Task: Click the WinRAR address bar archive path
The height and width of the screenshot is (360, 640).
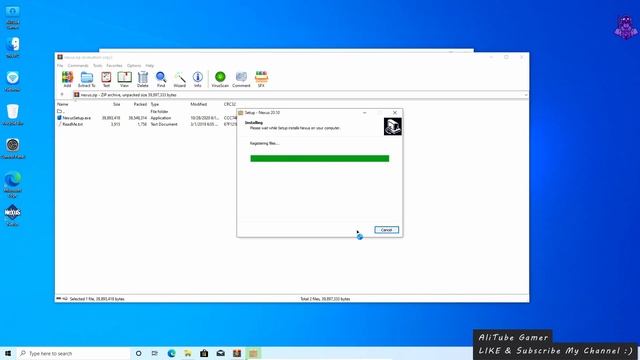Action: point(128,95)
